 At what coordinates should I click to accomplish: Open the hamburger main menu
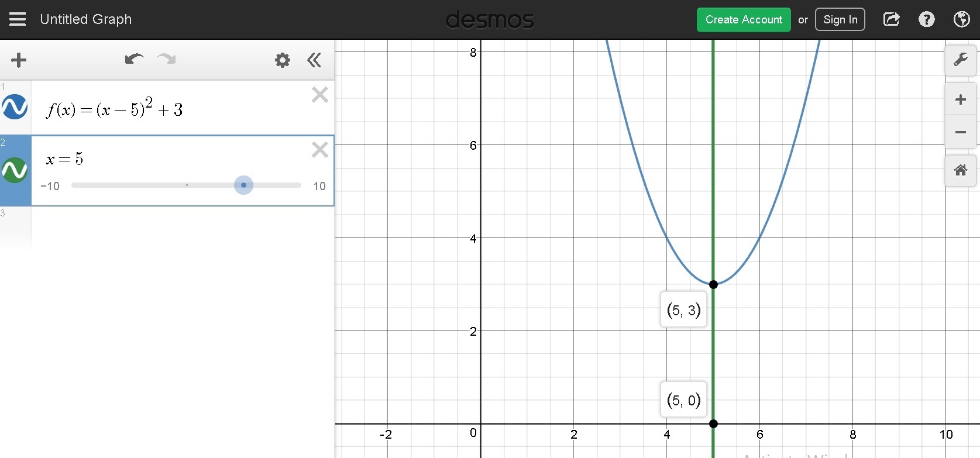point(18,19)
